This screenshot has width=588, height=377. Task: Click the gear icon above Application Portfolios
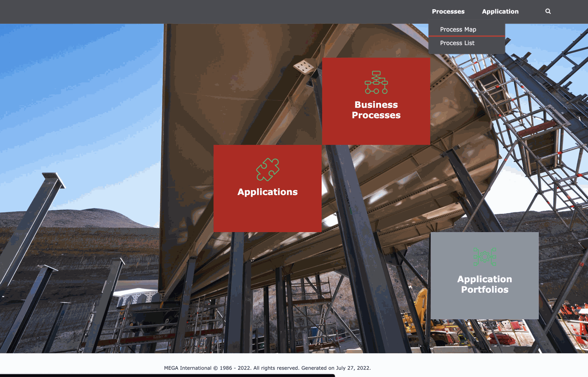point(485,257)
